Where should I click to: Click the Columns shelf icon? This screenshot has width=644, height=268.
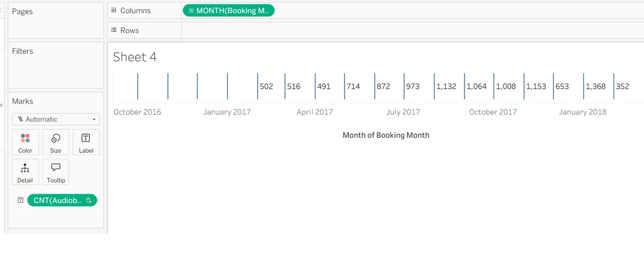(x=114, y=10)
